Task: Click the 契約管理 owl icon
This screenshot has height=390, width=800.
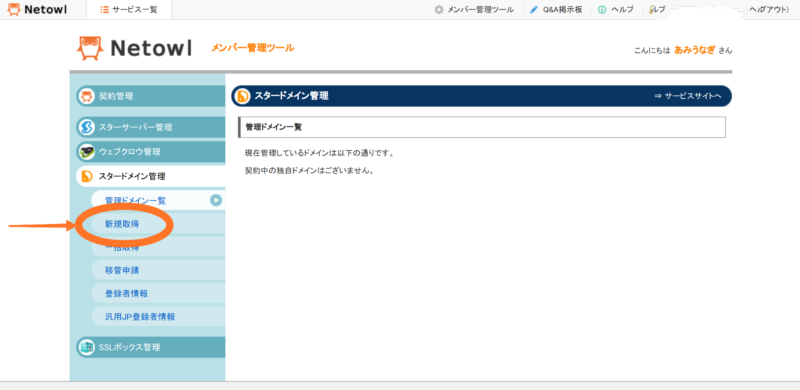Action: (86, 96)
